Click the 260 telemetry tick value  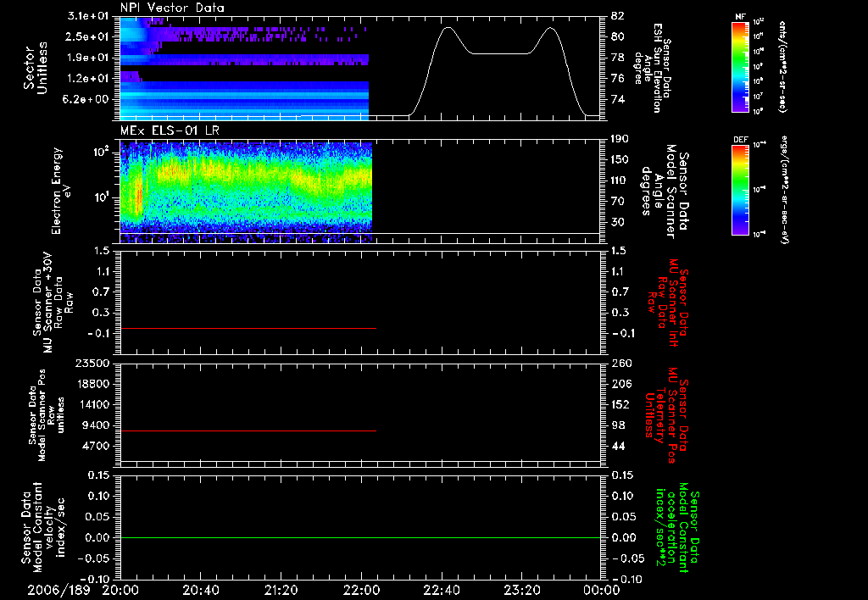point(621,364)
